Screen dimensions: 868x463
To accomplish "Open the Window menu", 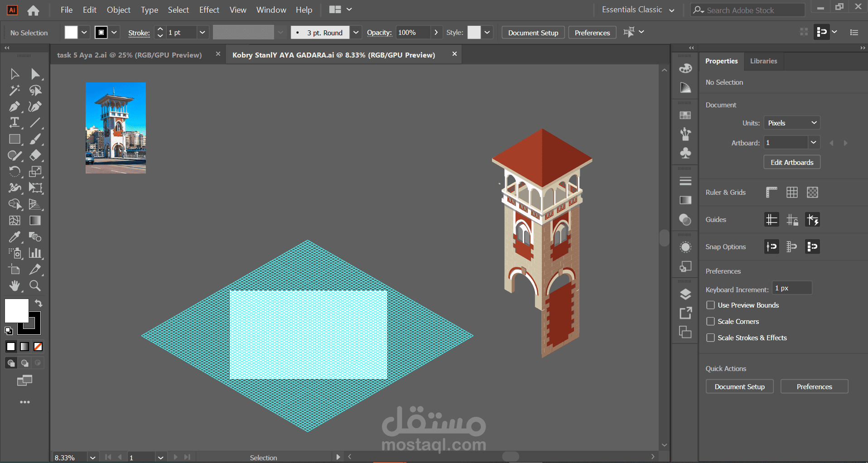I will tap(271, 10).
